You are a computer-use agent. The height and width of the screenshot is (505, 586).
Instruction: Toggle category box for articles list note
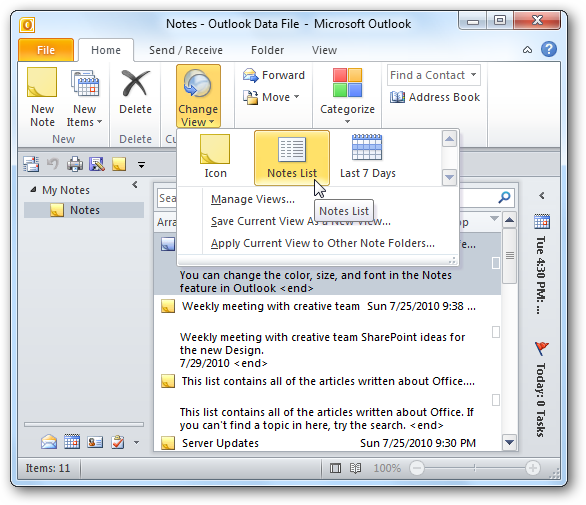[496, 400]
